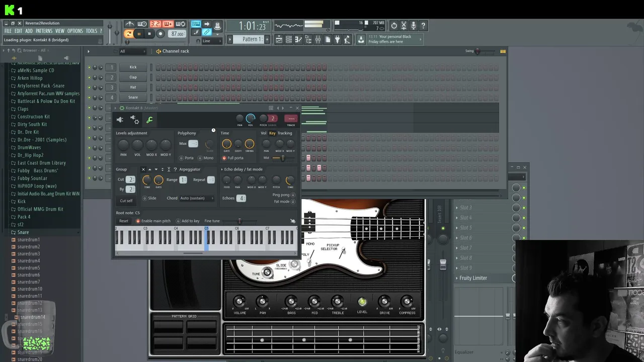The height and width of the screenshot is (362, 644).
Task: Open the OPTIONS menu
Action: tap(75, 31)
